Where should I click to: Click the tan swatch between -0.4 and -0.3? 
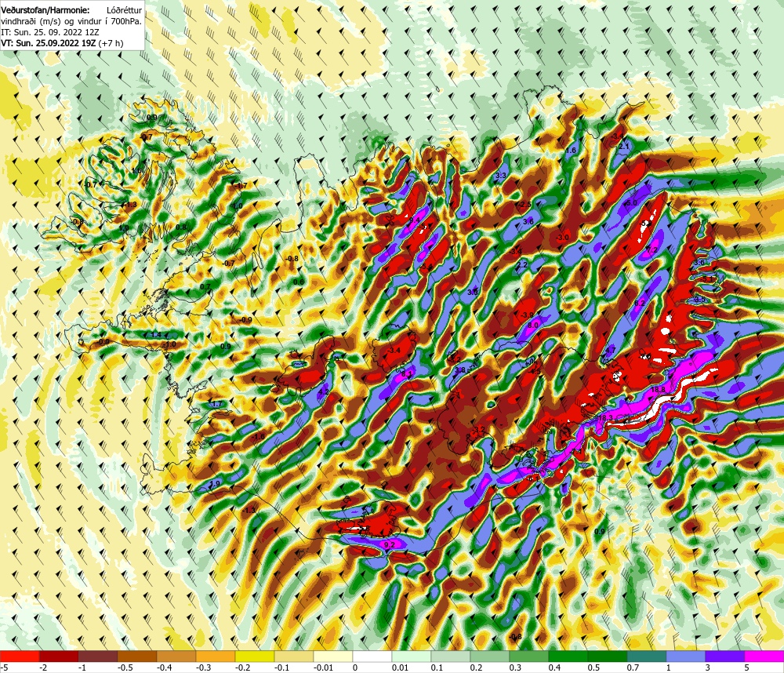coord(176,656)
